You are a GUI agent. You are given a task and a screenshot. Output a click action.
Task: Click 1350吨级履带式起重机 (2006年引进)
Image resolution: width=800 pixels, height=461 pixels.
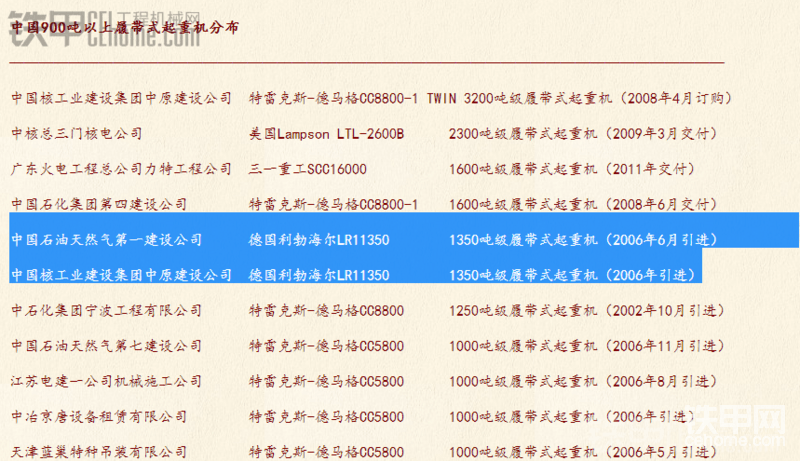coord(572,275)
